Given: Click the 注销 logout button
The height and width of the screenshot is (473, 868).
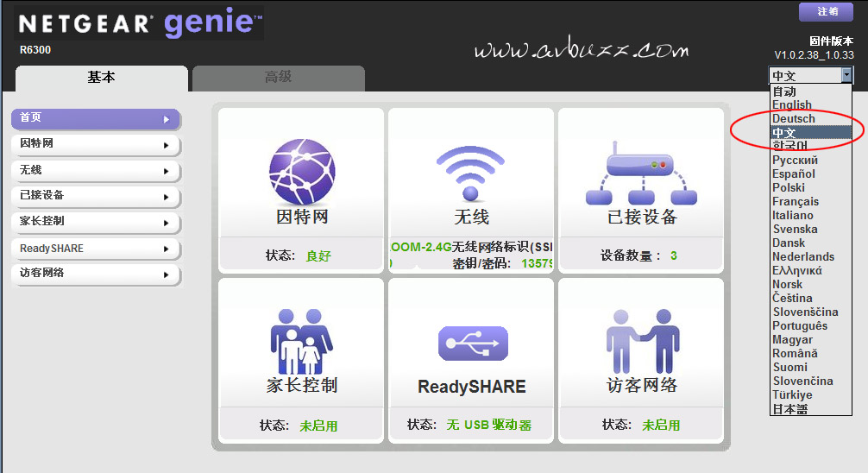Looking at the screenshot, I should [827, 11].
